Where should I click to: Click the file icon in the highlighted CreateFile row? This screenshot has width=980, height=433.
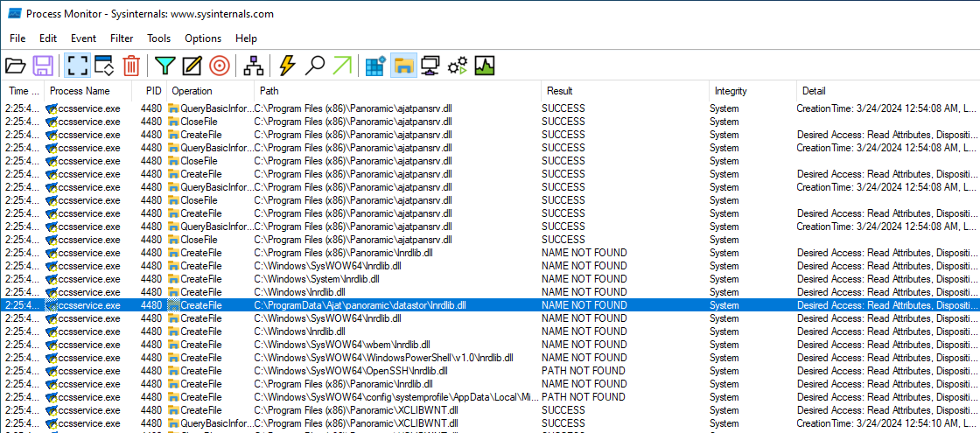tap(173, 305)
